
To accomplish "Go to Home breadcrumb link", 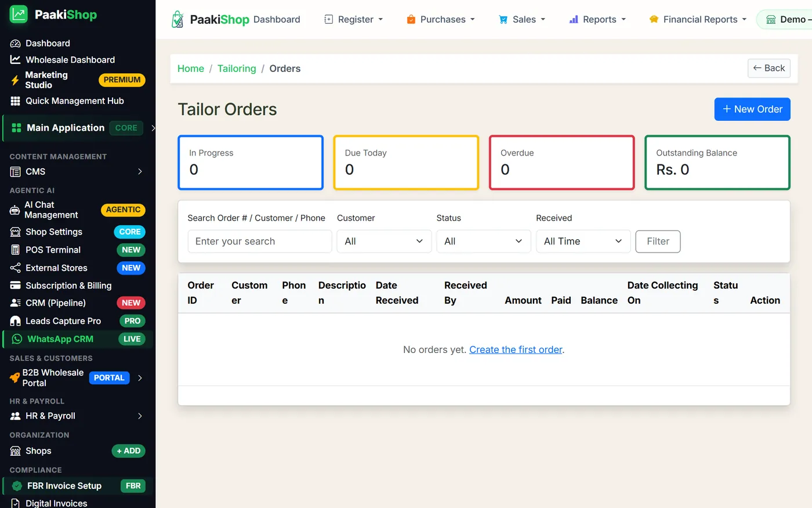I will tap(191, 69).
